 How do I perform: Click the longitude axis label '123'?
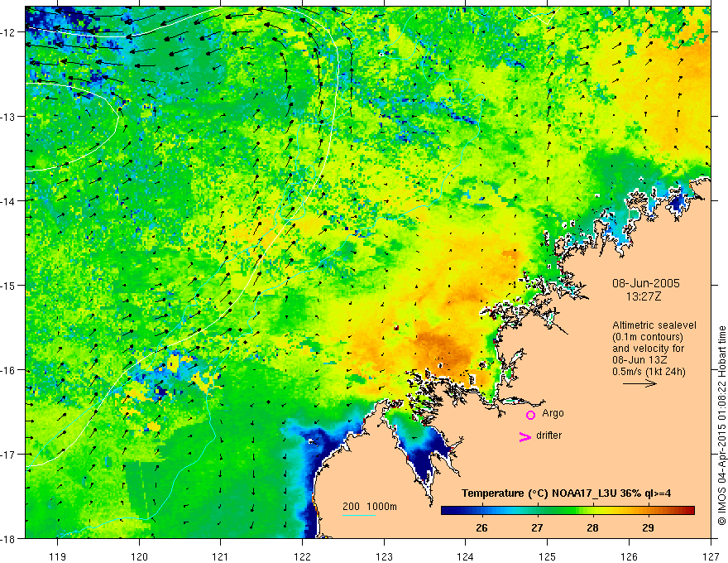click(x=384, y=556)
